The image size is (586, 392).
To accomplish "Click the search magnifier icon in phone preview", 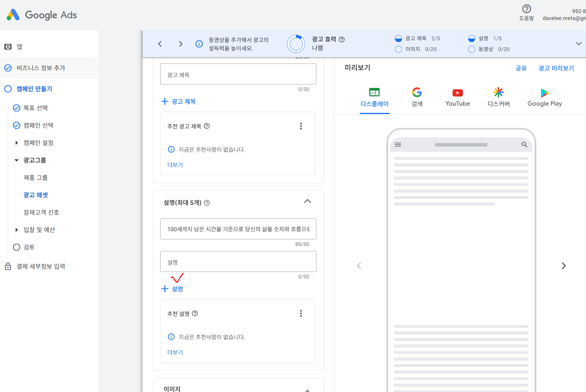I will (x=524, y=144).
